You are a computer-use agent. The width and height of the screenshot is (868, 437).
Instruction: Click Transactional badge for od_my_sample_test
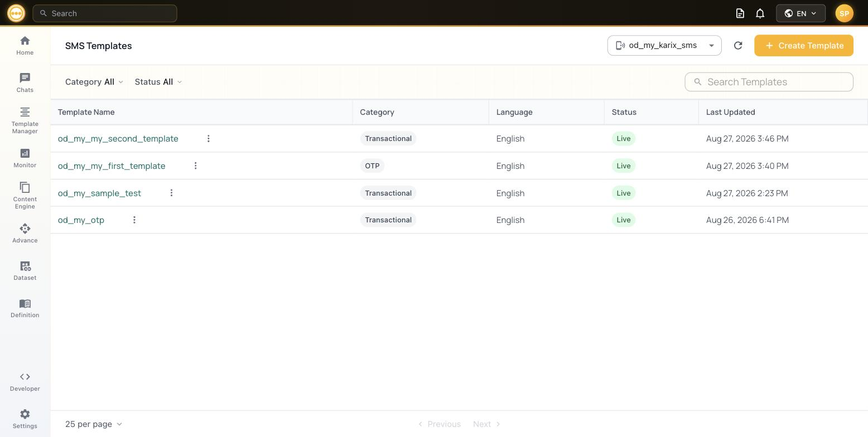pyautogui.click(x=388, y=193)
